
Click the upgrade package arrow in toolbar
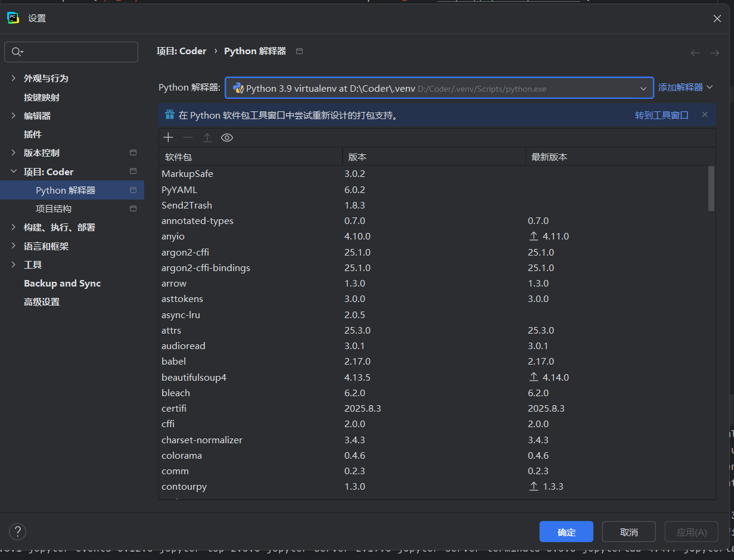[x=207, y=138]
